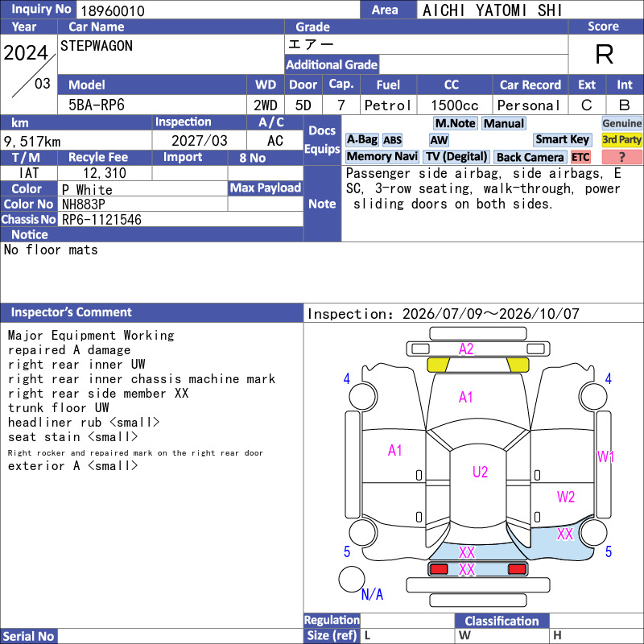644x644 pixels.
Task: Click the Smart Key equipment badge
Action: click(x=562, y=140)
